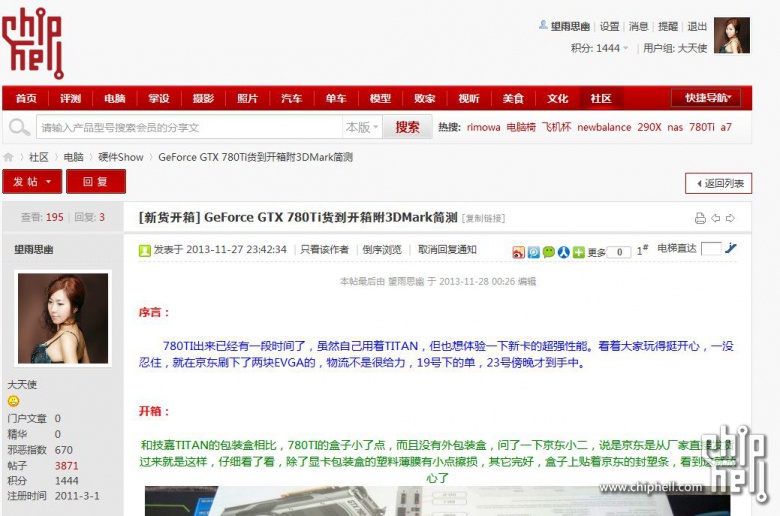
Task: Open the 汽车 nav tab
Action: tap(292, 99)
